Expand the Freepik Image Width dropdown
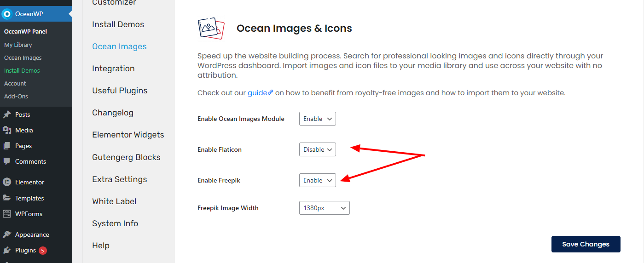 coord(325,208)
